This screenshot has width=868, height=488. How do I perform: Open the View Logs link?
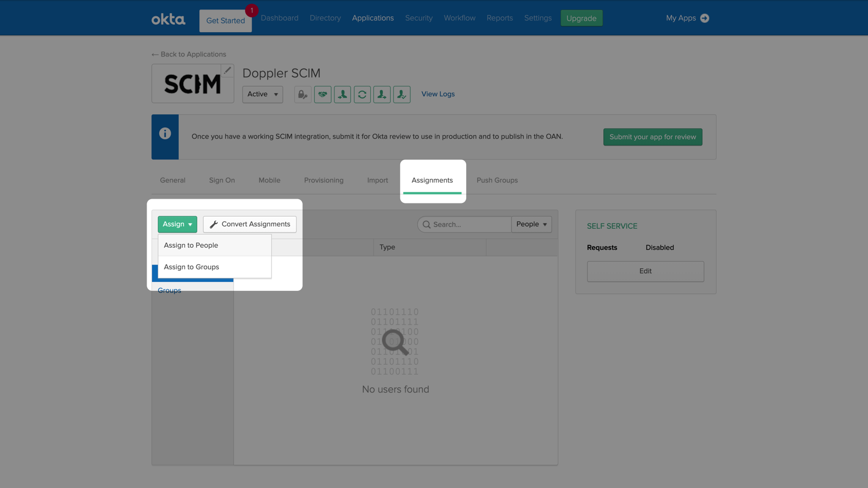438,94
